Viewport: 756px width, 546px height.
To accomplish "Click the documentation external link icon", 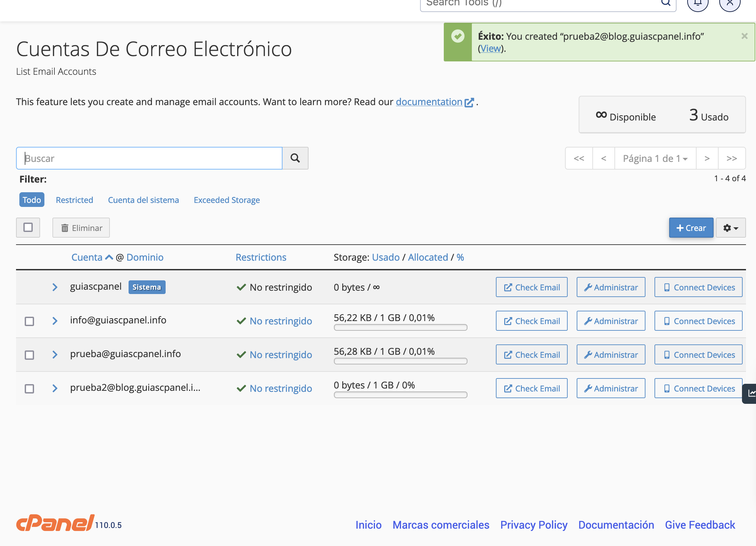I will [x=469, y=102].
